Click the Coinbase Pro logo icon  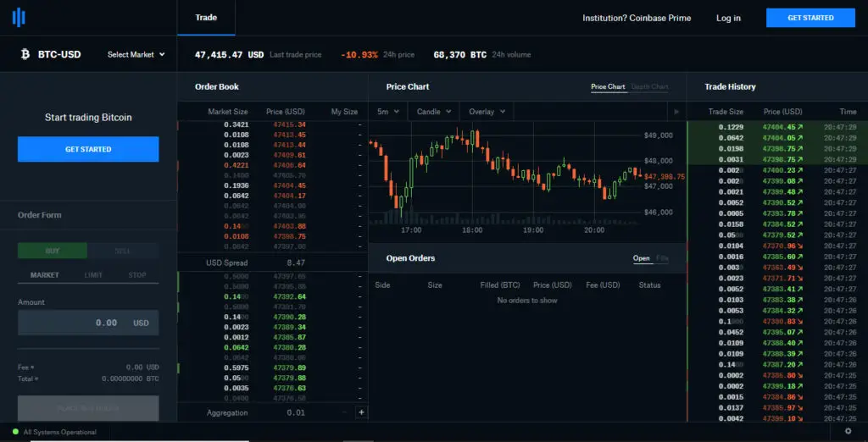[19, 18]
